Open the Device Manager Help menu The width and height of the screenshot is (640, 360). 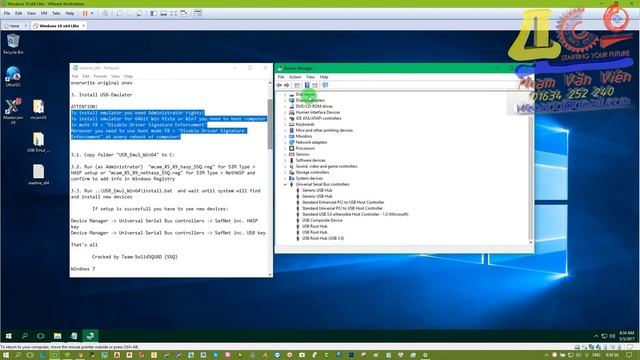(324, 77)
